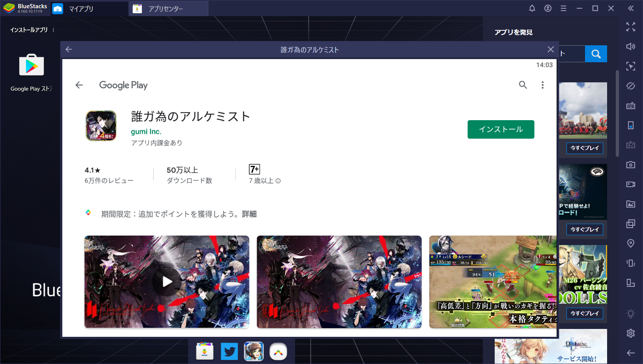Play the game trailer video
Image resolution: width=643 pixels, height=364 pixels.
point(167,282)
